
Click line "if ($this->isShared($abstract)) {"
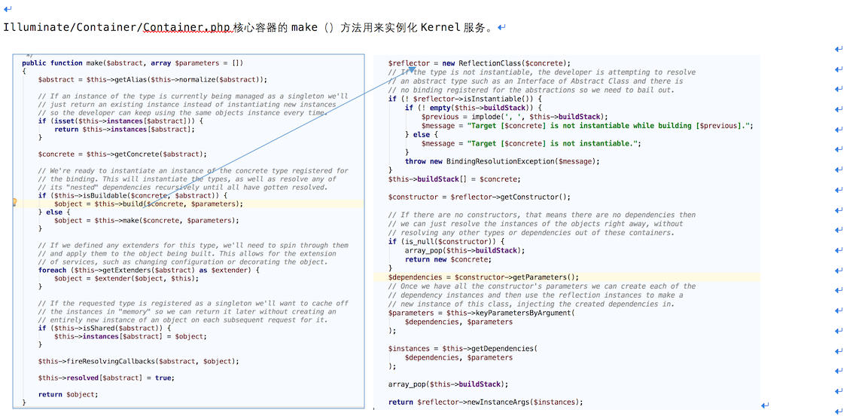coord(105,328)
